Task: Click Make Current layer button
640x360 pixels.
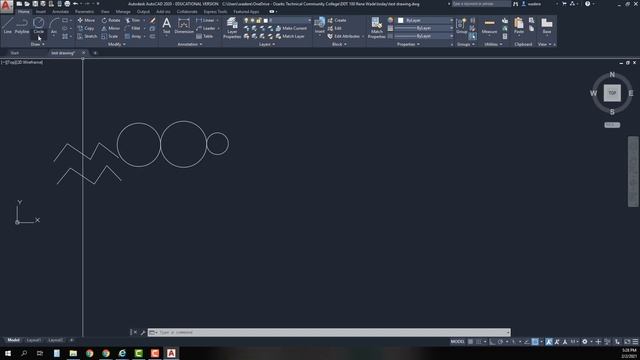Action: (291, 28)
